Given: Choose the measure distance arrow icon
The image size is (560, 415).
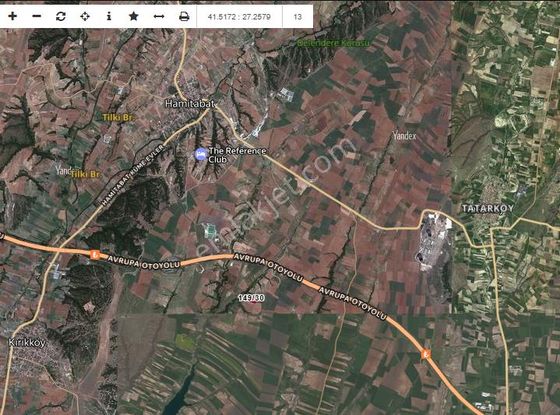Looking at the screenshot, I should point(159,16).
